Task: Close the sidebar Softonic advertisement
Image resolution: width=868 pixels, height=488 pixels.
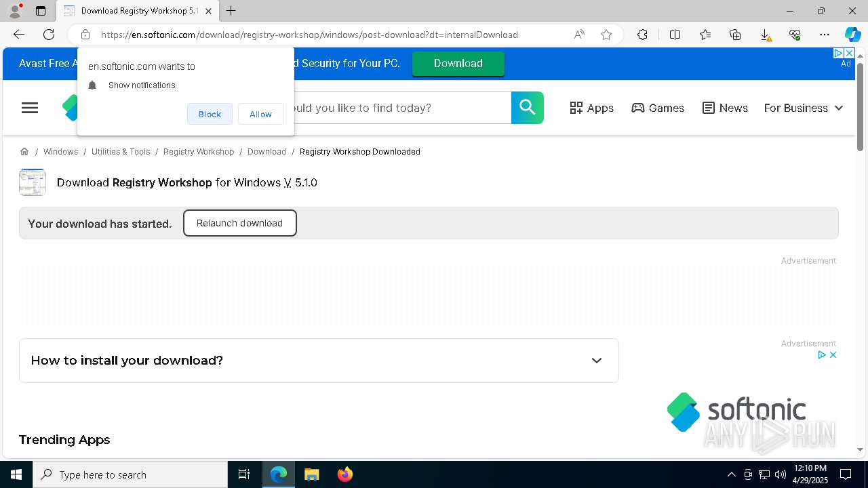Action: (x=833, y=354)
